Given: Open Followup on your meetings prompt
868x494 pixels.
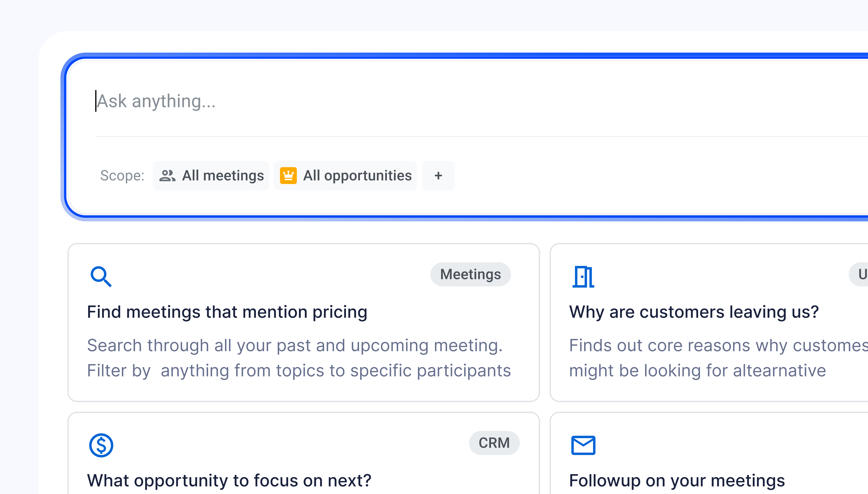Looking at the screenshot, I should (x=677, y=481).
